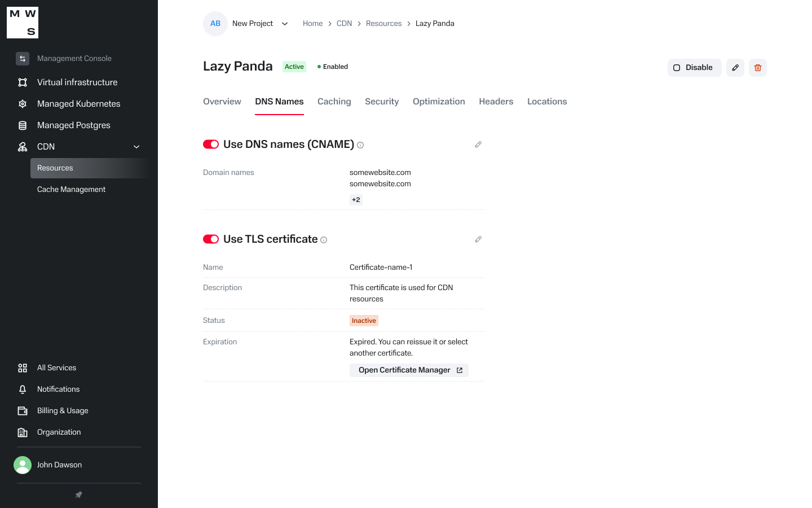This screenshot has height=508, width=812.
Task: Edit the TLS certificate section via pencil
Action: pyautogui.click(x=478, y=239)
